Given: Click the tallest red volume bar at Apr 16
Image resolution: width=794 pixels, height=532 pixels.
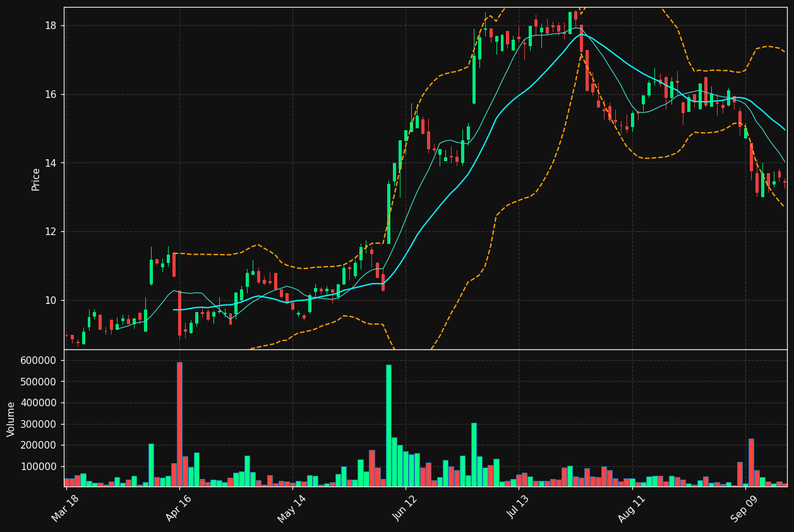Looking at the screenshot, I should click(179, 424).
